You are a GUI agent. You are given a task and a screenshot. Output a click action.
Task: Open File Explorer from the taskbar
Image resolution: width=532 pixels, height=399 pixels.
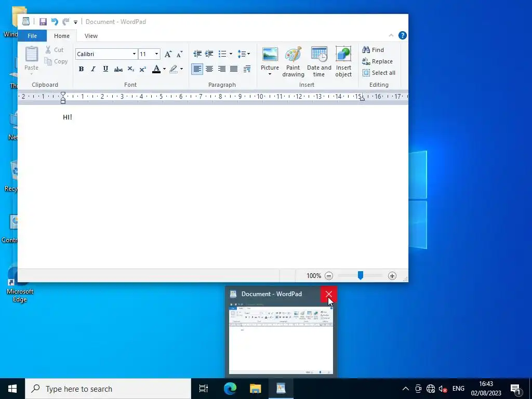pyautogui.click(x=256, y=389)
